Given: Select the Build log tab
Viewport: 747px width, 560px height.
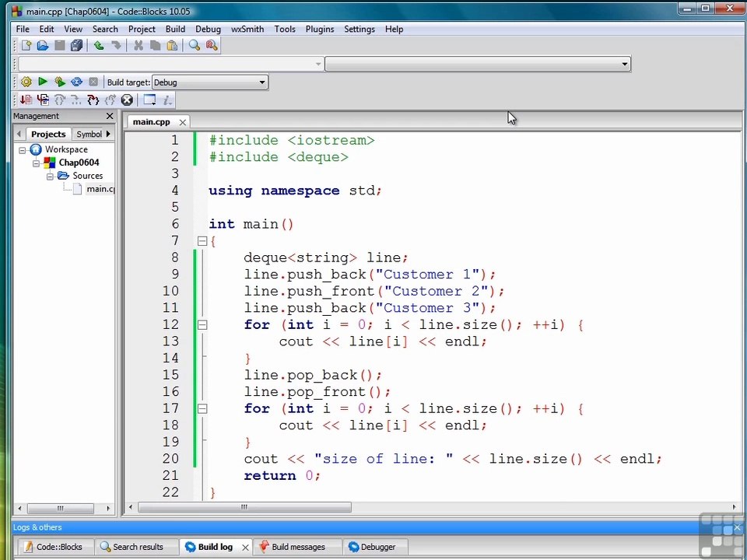Looking at the screenshot, I should pyautogui.click(x=209, y=547).
